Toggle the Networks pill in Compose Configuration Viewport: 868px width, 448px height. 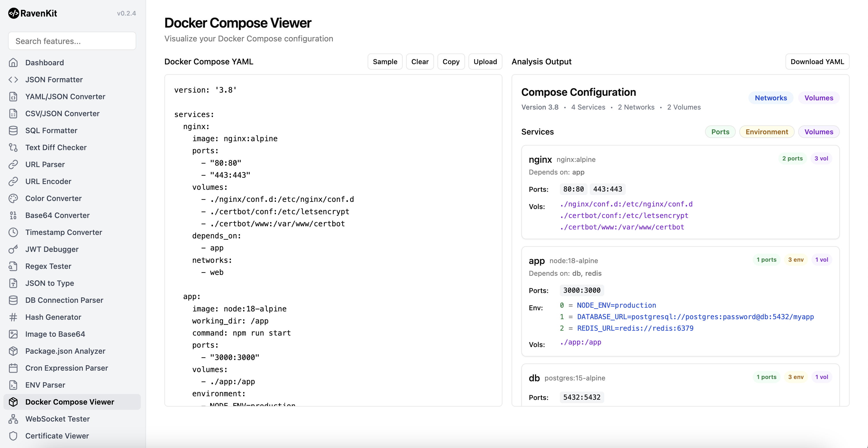pos(771,98)
